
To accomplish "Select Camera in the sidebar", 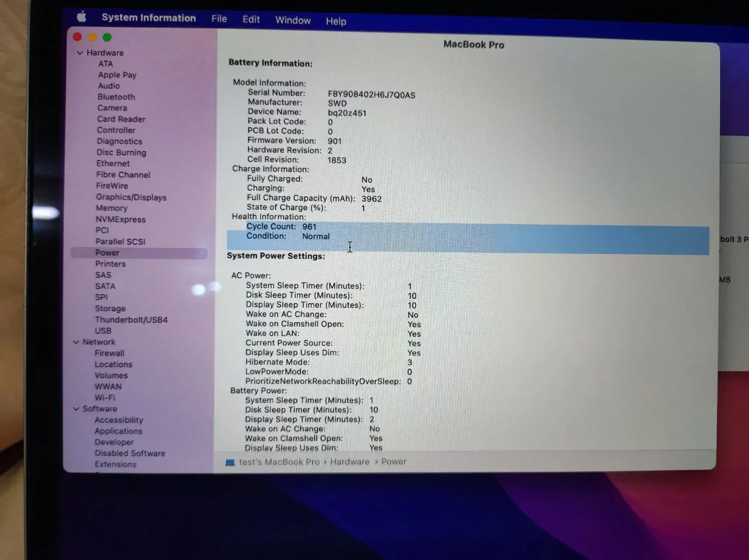I will click(x=112, y=108).
